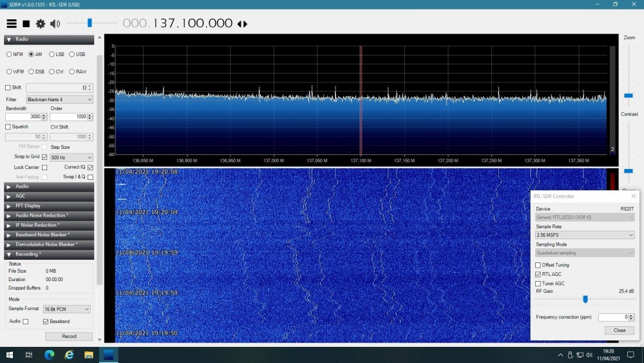Expand the AGC panel
The width and height of the screenshot is (644, 363).
point(49,196)
